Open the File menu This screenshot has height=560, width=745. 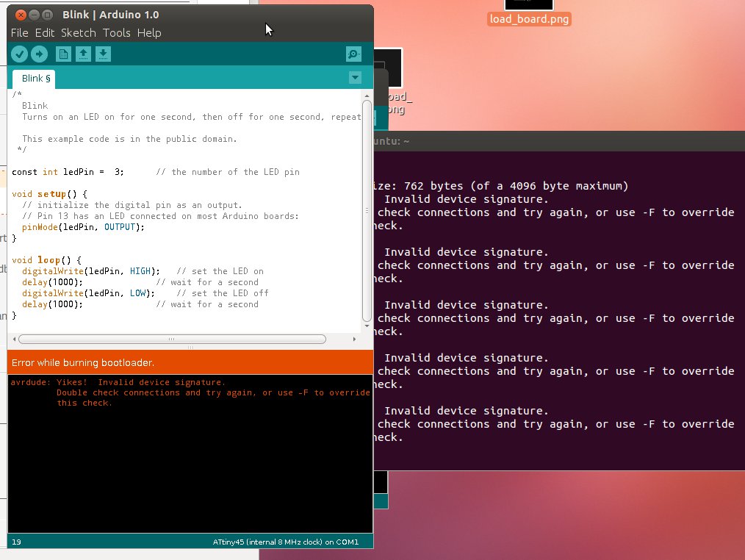20,33
